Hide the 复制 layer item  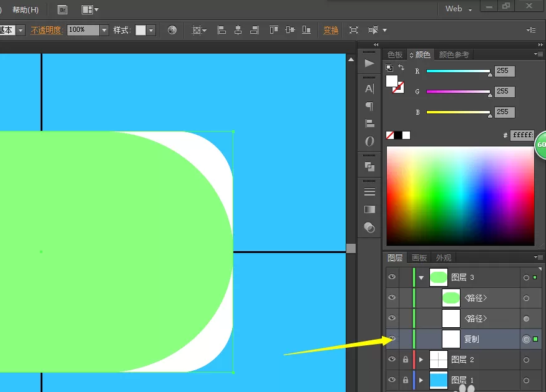coord(392,338)
